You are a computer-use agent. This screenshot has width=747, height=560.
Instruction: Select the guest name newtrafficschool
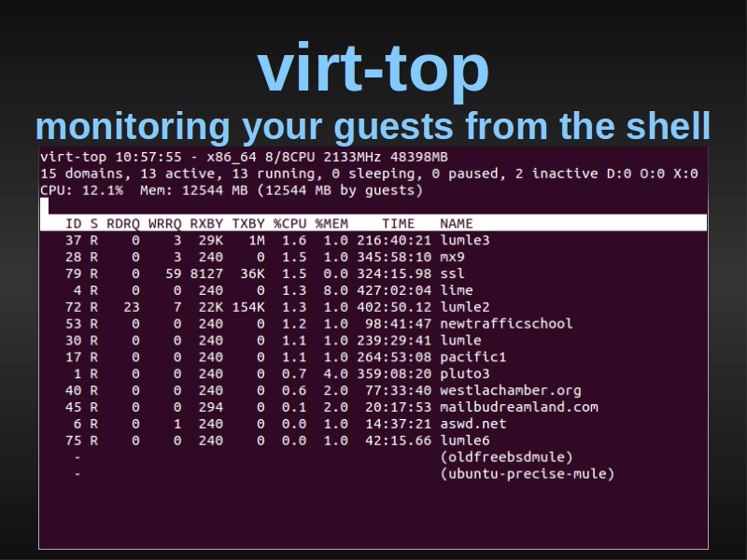click(x=506, y=324)
